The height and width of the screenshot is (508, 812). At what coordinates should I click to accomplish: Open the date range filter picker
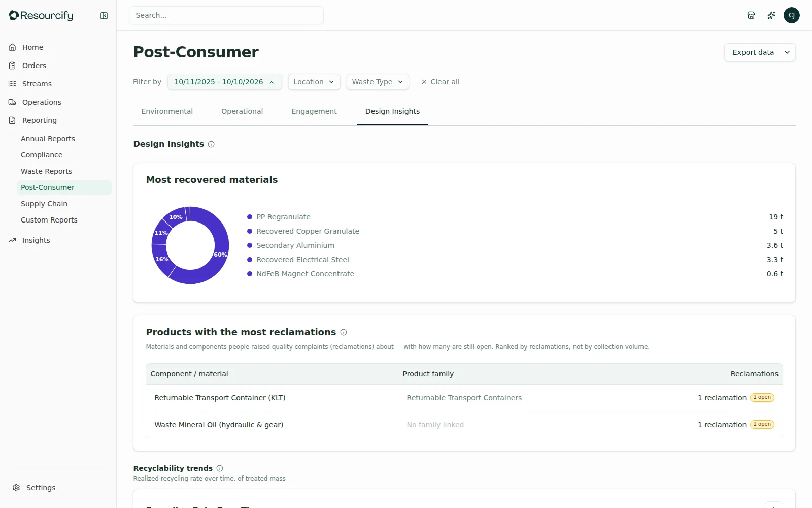219,82
